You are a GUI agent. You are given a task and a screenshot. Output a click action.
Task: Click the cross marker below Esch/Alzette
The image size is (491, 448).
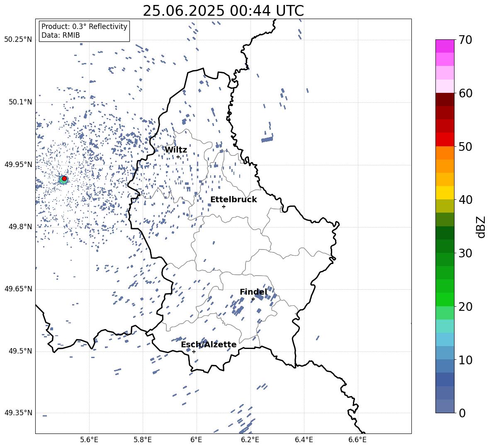194,351
